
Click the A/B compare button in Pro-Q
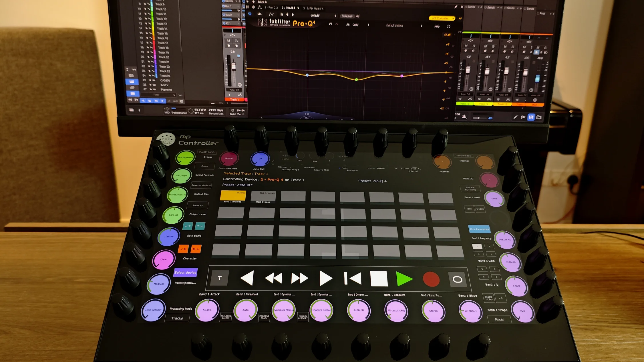[x=348, y=25]
